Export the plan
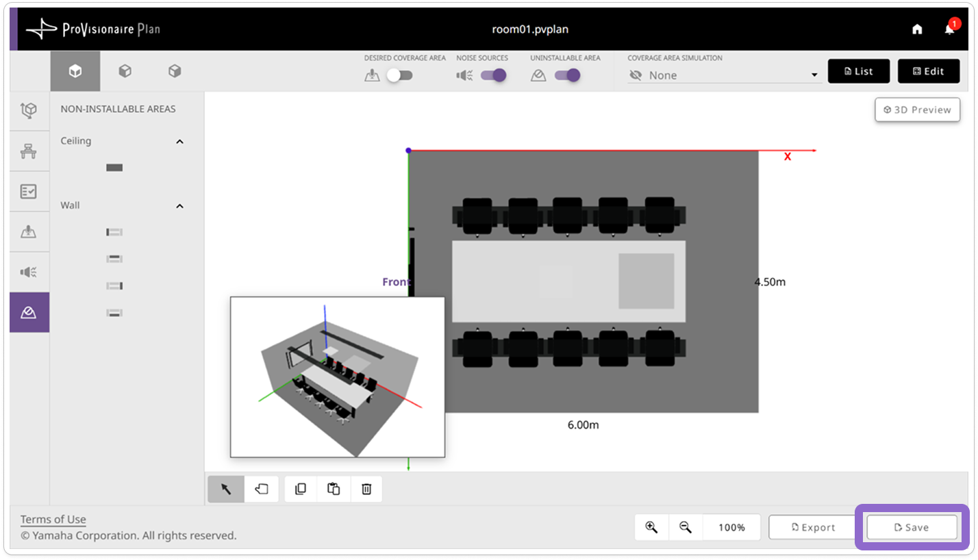The width and height of the screenshot is (978, 560). click(814, 527)
